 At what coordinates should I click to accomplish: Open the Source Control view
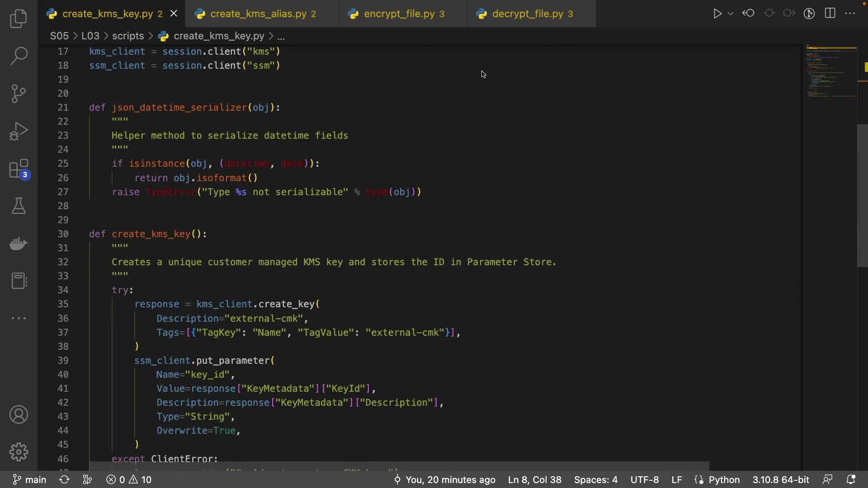coord(19,94)
